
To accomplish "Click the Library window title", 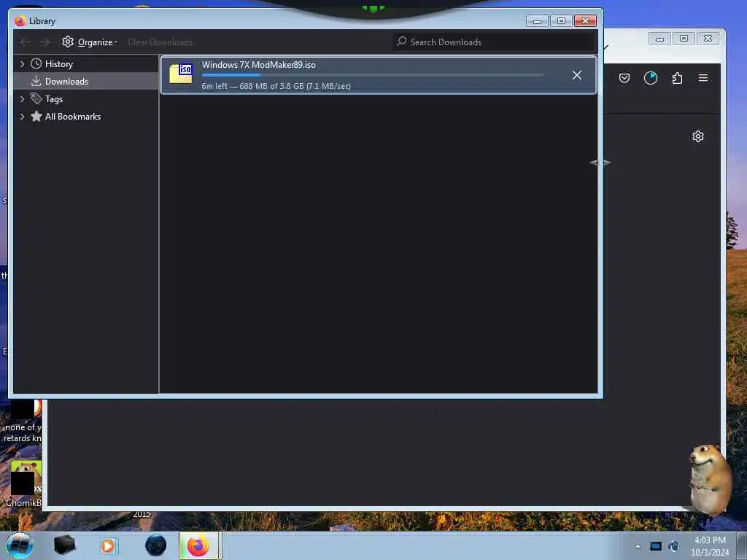I will pyautogui.click(x=42, y=21).
